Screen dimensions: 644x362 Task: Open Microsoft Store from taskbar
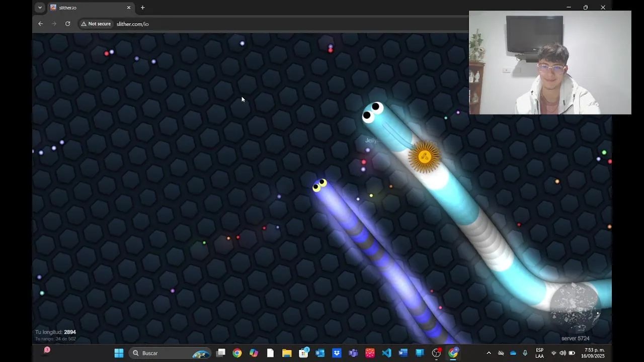pyautogui.click(x=303, y=353)
